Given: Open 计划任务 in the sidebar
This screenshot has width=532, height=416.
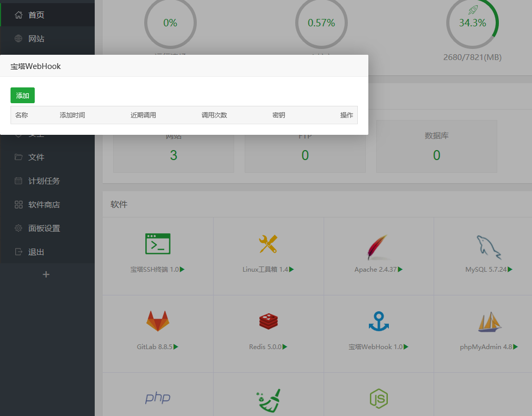Looking at the screenshot, I should (x=47, y=181).
